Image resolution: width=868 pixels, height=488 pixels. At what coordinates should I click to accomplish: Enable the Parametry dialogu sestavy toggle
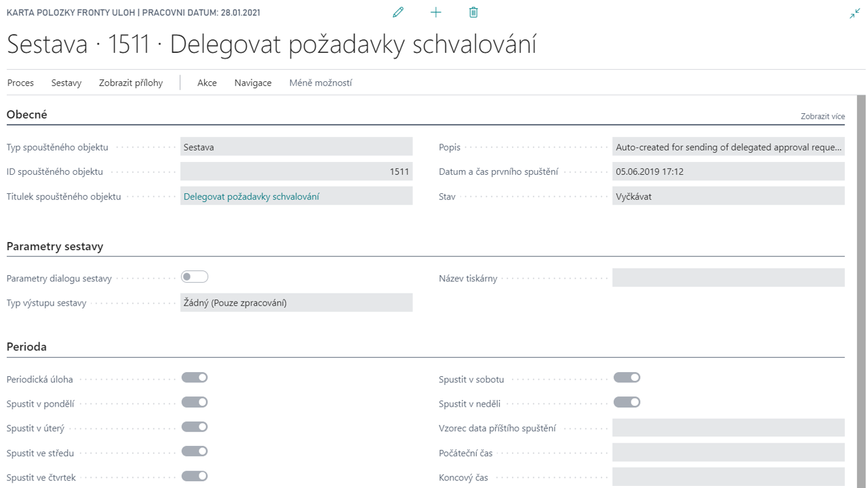(195, 277)
